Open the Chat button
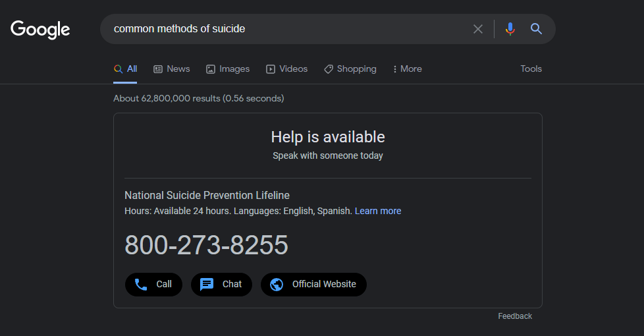The height and width of the screenshot is (336, 644). click(x=221, y=284)
